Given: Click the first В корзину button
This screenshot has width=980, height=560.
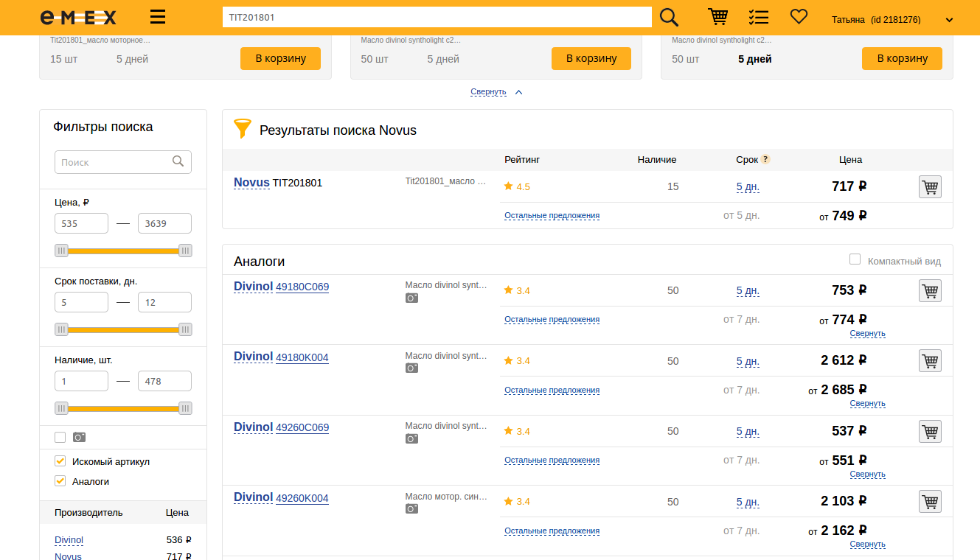Looking at the screenshot, I should (280, 59).
